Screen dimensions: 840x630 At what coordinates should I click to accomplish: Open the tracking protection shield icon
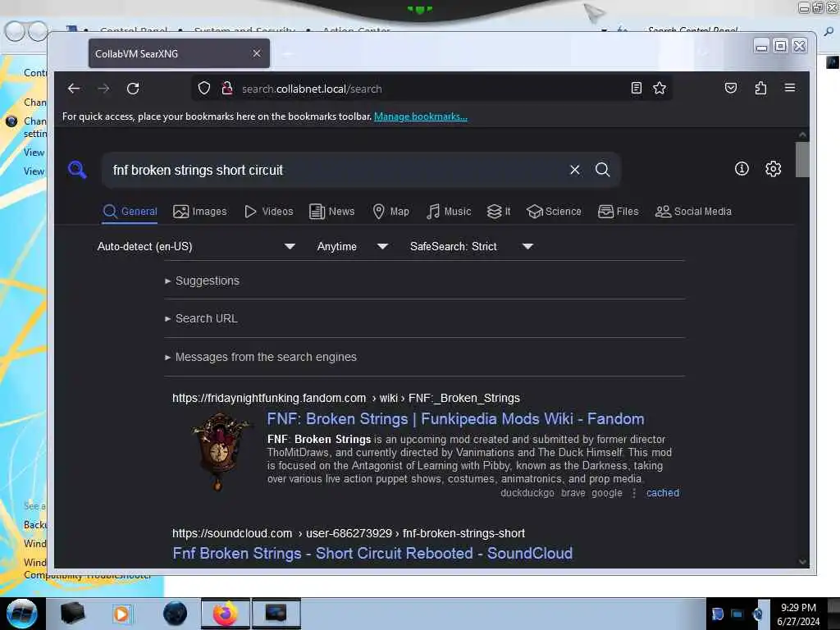tap(204, 89)
